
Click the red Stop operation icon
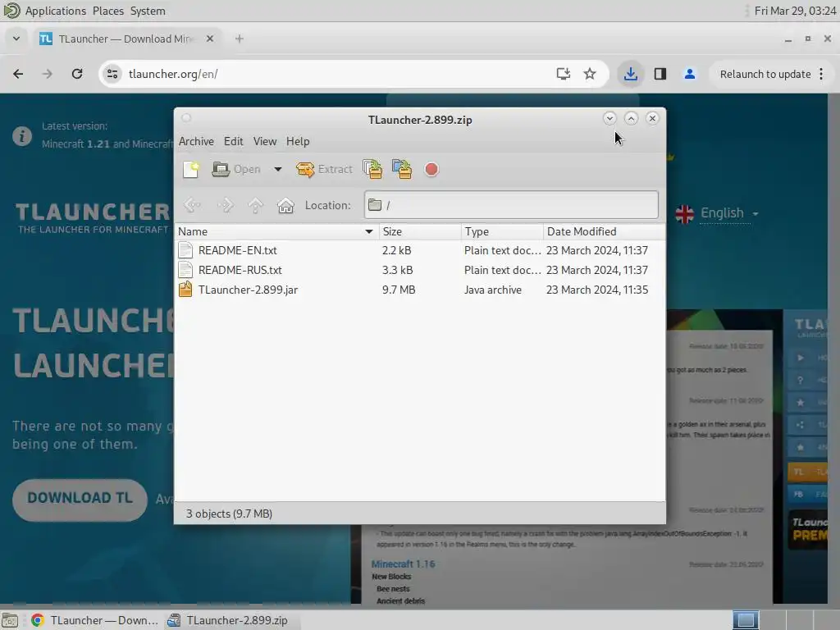coord(431,169)
